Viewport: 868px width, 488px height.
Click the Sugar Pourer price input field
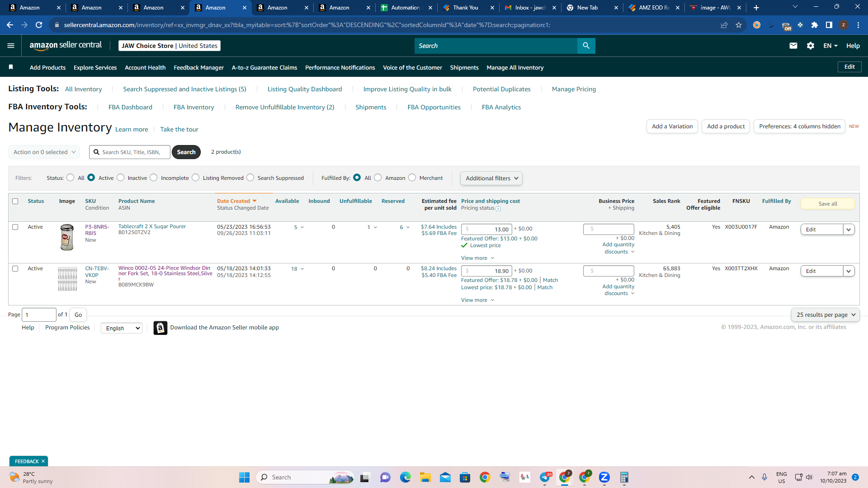coord(486,230)
